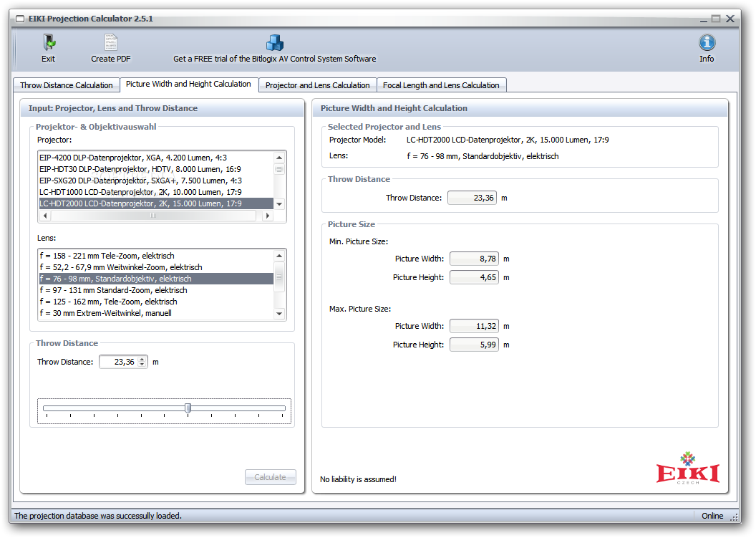Click the max Picture Width 11,32 field

click(475, 326)
